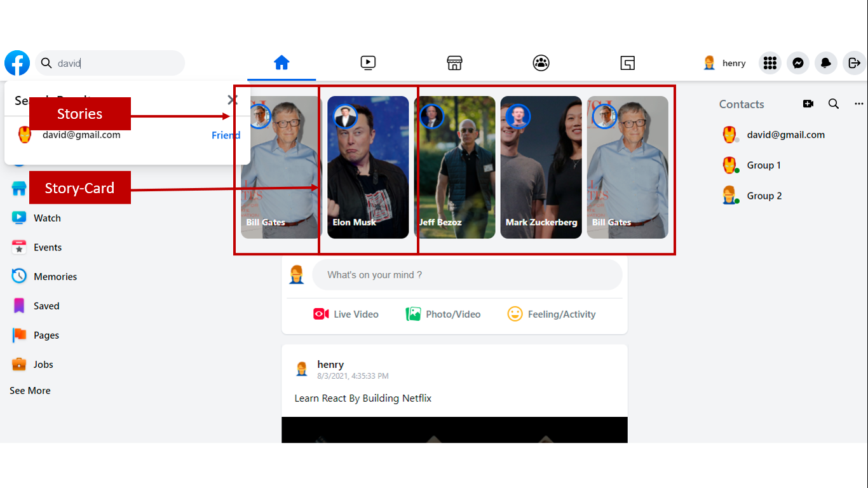
Task: Click the Events calendar icon
Action: [19, 247]
